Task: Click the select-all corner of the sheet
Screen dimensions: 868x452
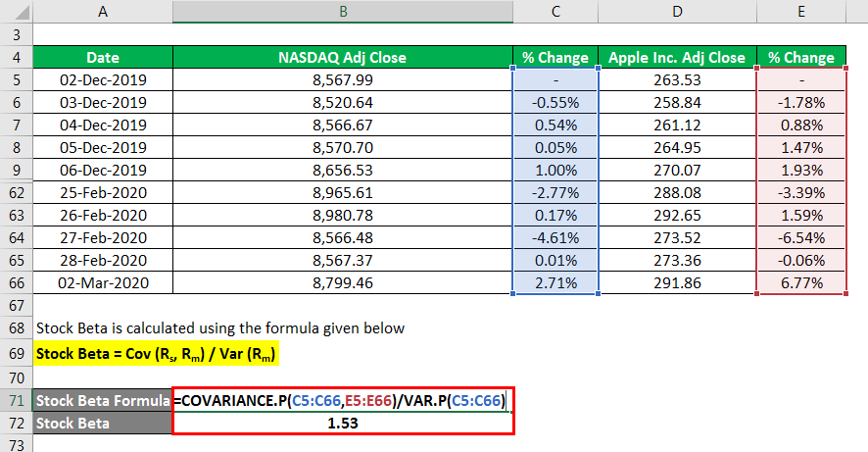Action: [16, 12]
